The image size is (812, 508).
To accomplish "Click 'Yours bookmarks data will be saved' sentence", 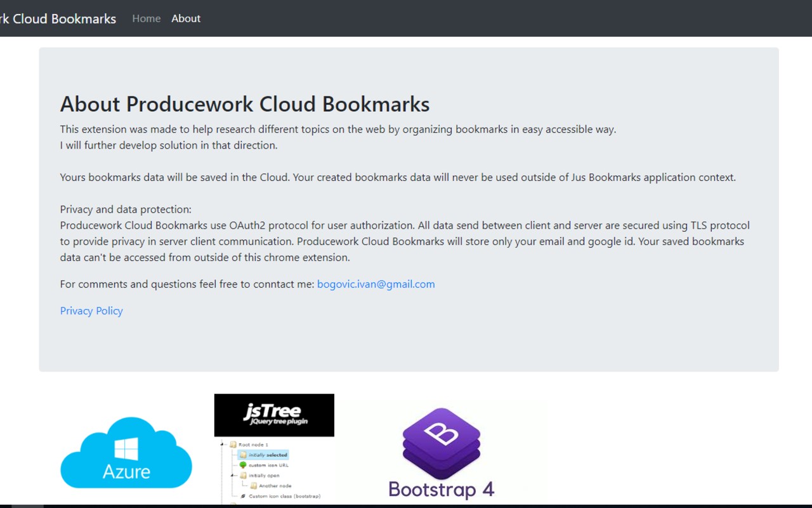I will point(398,177).
